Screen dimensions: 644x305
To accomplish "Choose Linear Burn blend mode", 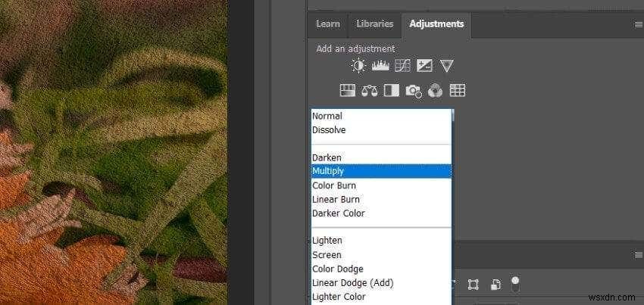I will (x=381, y=200).
